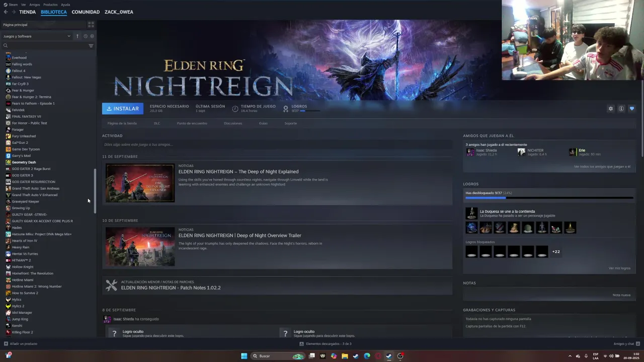Open Microsoft Edge from the taskbar
This screenshot has width=644, height=362.
[x=367, y=356]
